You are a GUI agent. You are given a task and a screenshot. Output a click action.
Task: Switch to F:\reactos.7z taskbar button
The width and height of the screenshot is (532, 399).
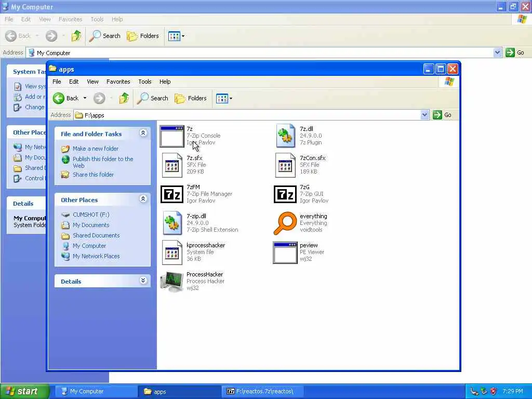(263, 392)
